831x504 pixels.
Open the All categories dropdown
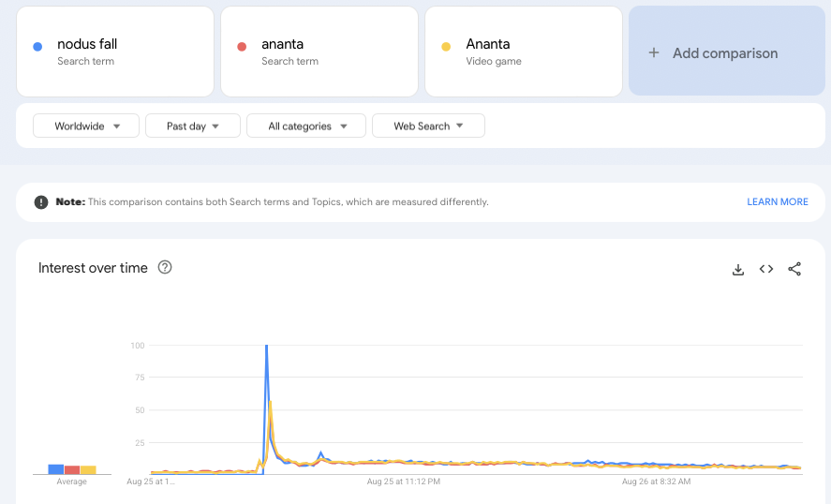click(306, 126)
